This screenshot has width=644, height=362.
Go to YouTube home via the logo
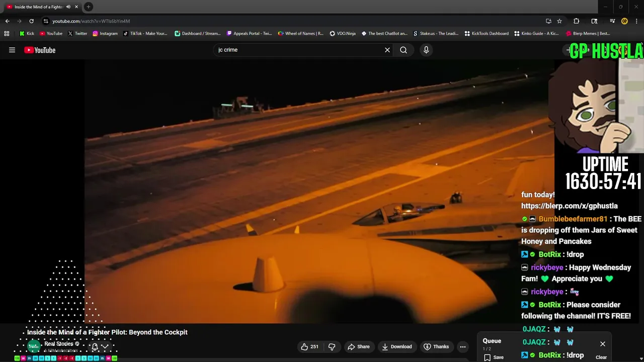(x=40, y=50)
